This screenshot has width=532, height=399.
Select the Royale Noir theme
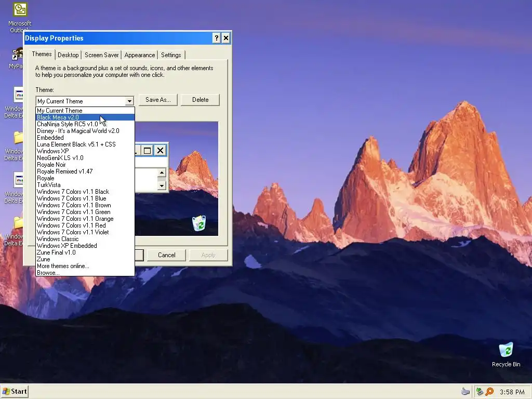85,165
